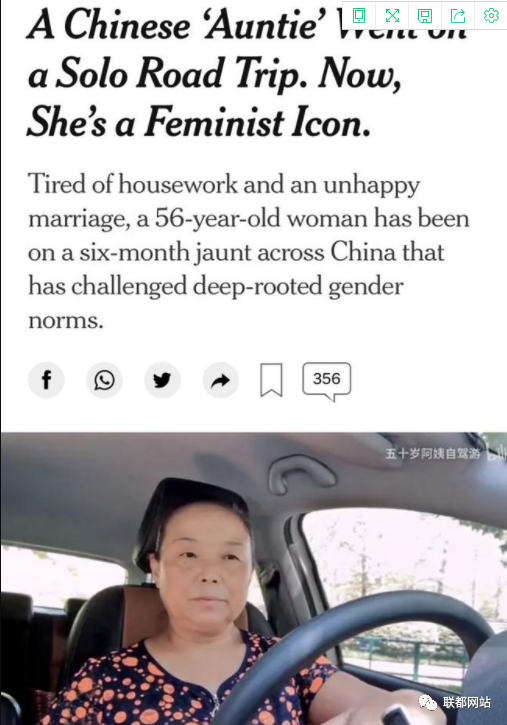The width and height of the screenshot is (507, 725).
Task: Click the 联都网站 watermark text
Action: (467, 702)
